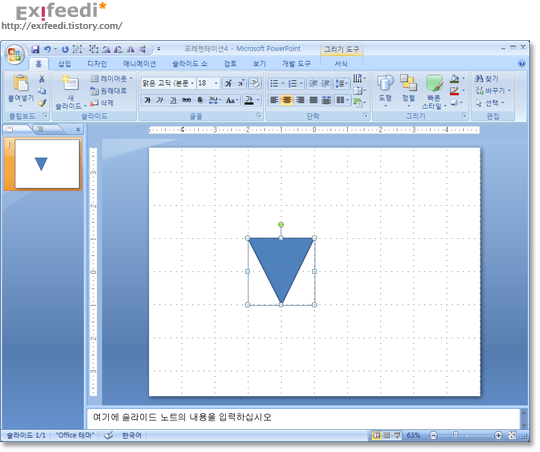Open line spacing dropdown
This screenshot has height=452, width=540.
(x=342, y=83)
